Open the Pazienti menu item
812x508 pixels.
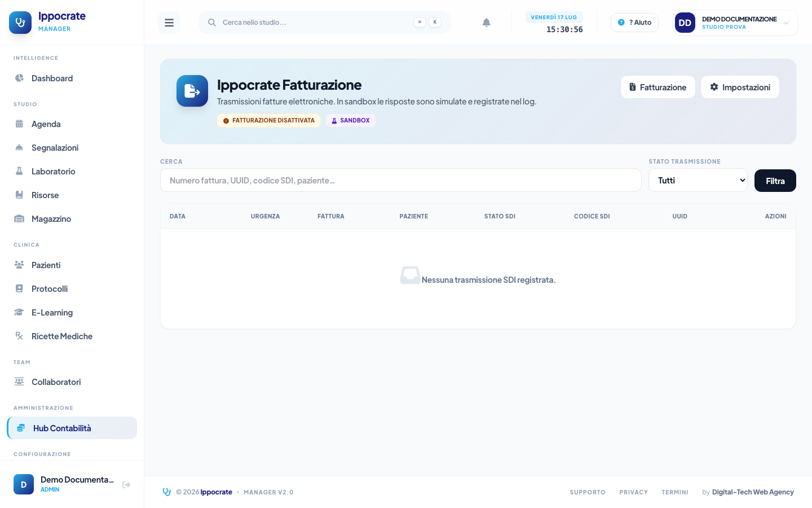click(x=72, y=265)
